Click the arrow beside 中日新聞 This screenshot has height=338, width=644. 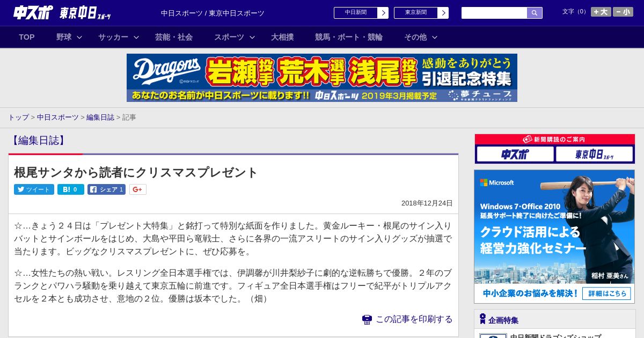[x=383, y=13]
